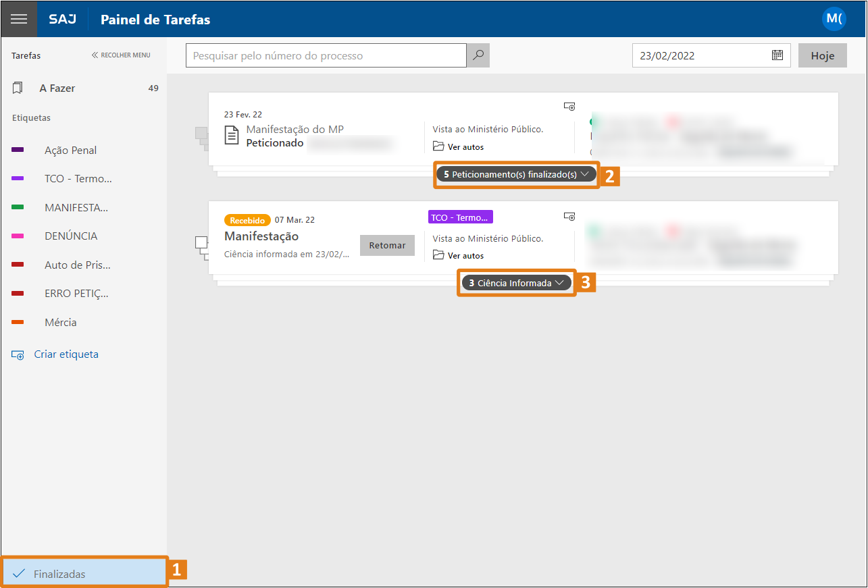Expand 5 Peticionamento(s) finalizado(s) group
This screenshot has height=588, width=868.
tap(516, 174)
